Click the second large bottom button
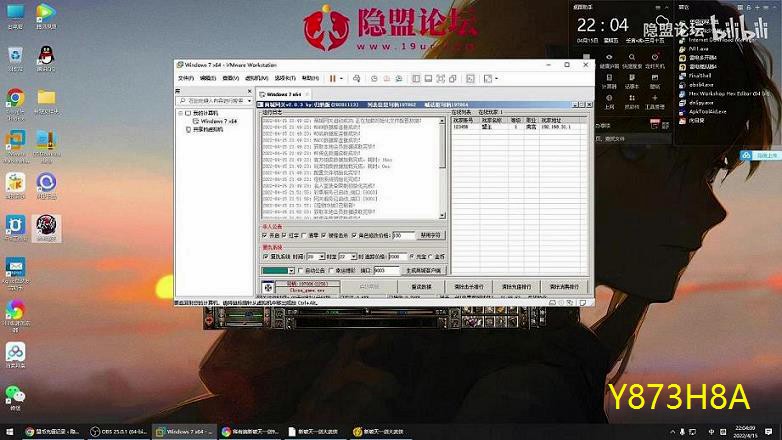This screenshot has height=440, width=782. (x=421, y=287)
